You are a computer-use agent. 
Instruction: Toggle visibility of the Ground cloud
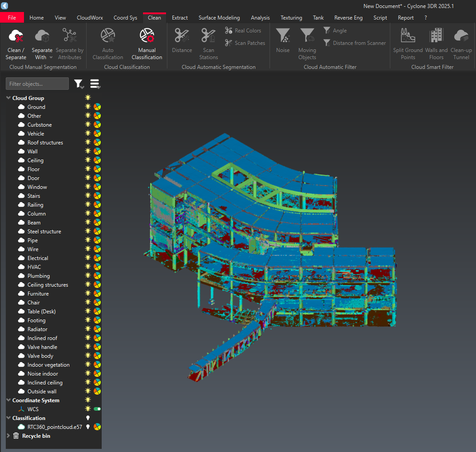point(88,107)
